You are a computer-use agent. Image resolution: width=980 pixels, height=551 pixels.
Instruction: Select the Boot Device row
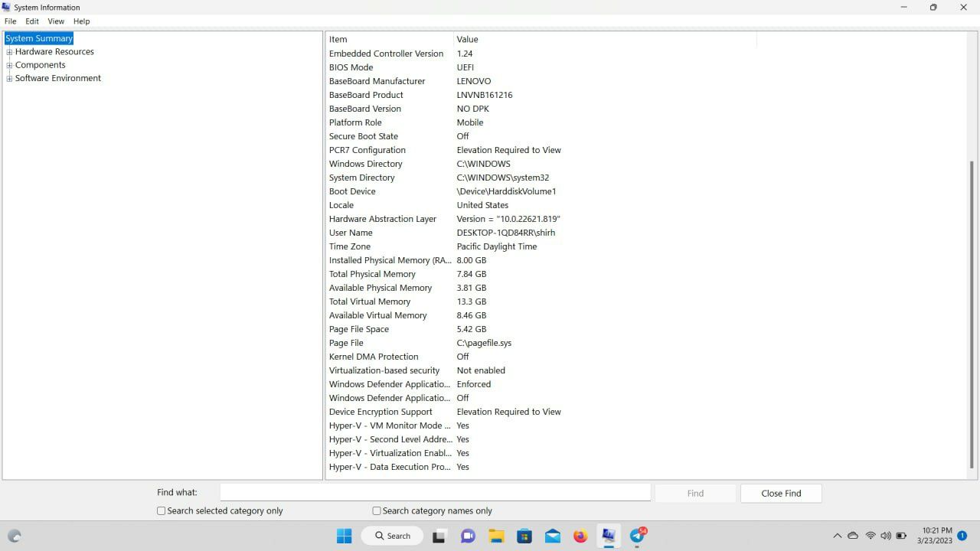542,191
